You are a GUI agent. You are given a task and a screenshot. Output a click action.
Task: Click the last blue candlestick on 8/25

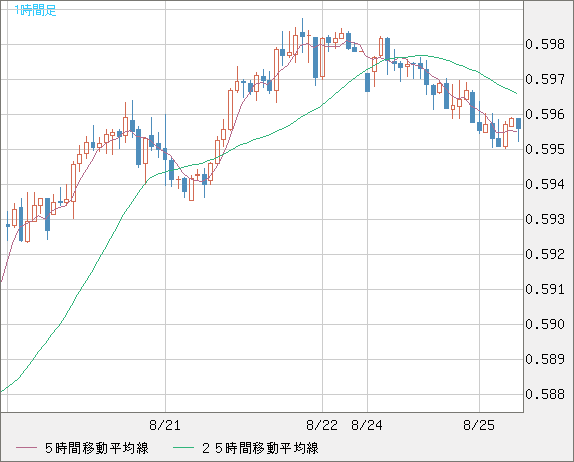[x=518, y=124]
